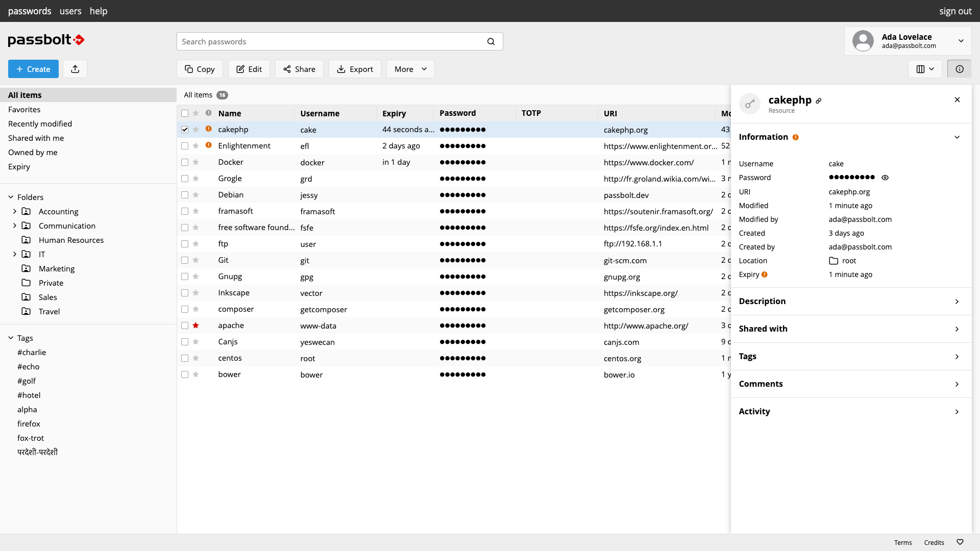The image size is (980, 551).
Task: Close the cakephp resource details panel
Action: [x=957, y=100]
